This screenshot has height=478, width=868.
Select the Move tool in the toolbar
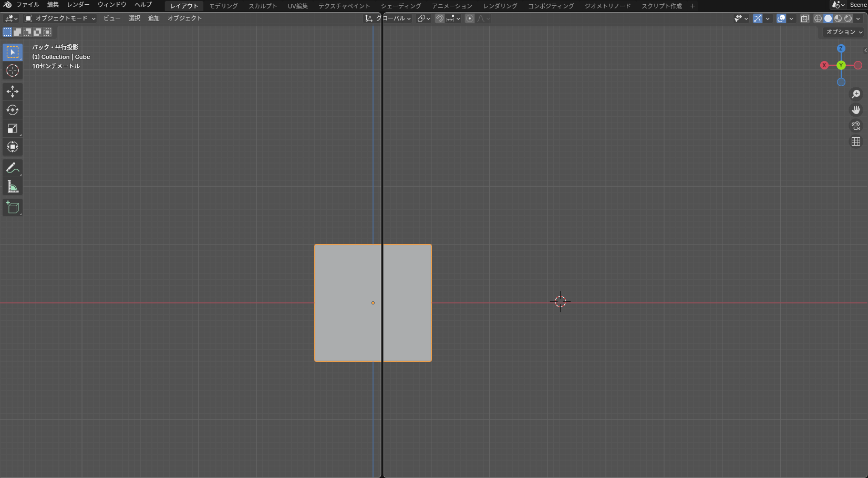click(13, 91)
